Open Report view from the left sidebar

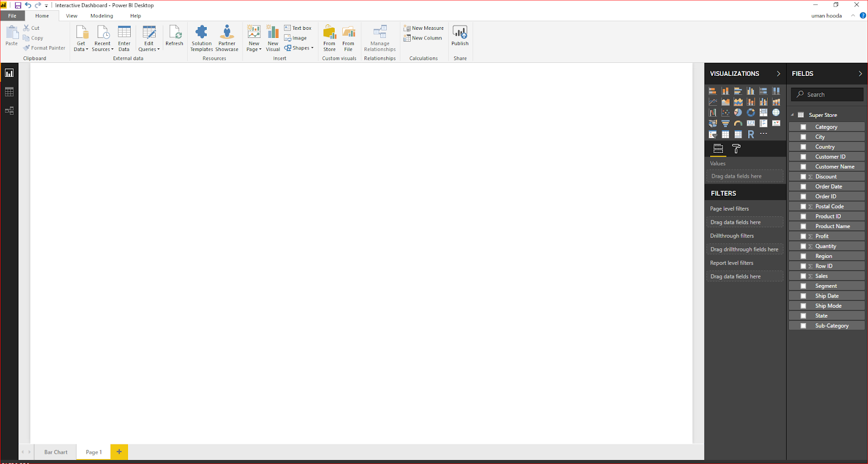pyautogui.click(x=9, y=73)
